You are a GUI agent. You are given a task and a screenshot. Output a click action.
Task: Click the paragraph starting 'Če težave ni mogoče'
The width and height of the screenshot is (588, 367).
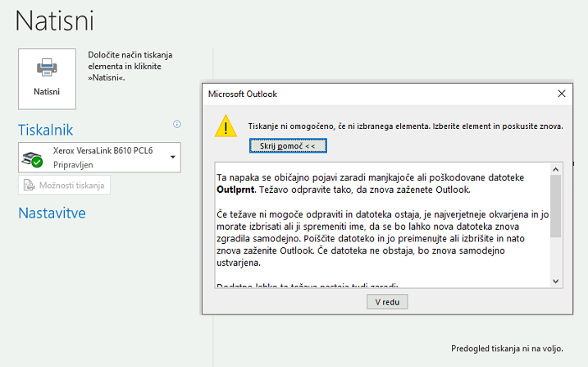pos(382,239)
